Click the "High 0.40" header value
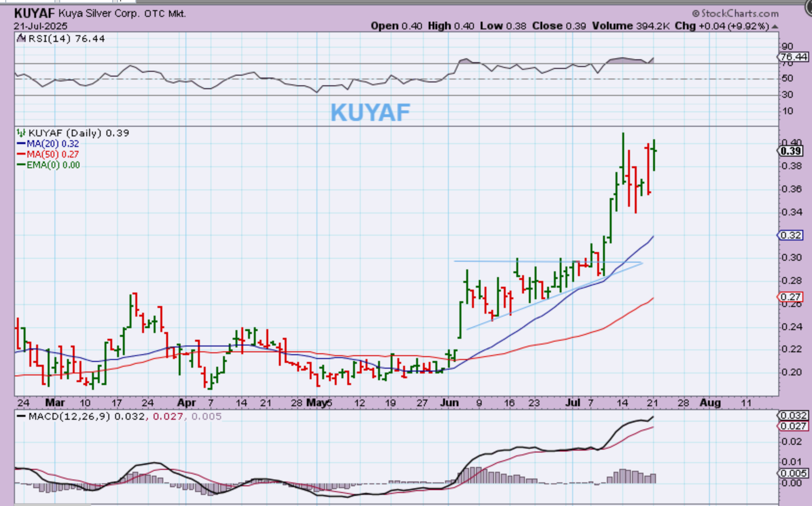This screenshot has width=812, height=506. (x=451, y=26)
